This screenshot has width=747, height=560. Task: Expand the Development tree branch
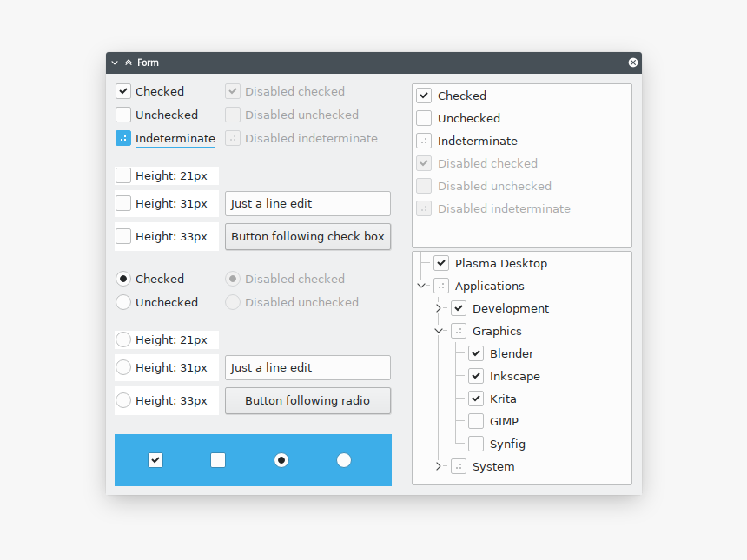pos(440,308)
